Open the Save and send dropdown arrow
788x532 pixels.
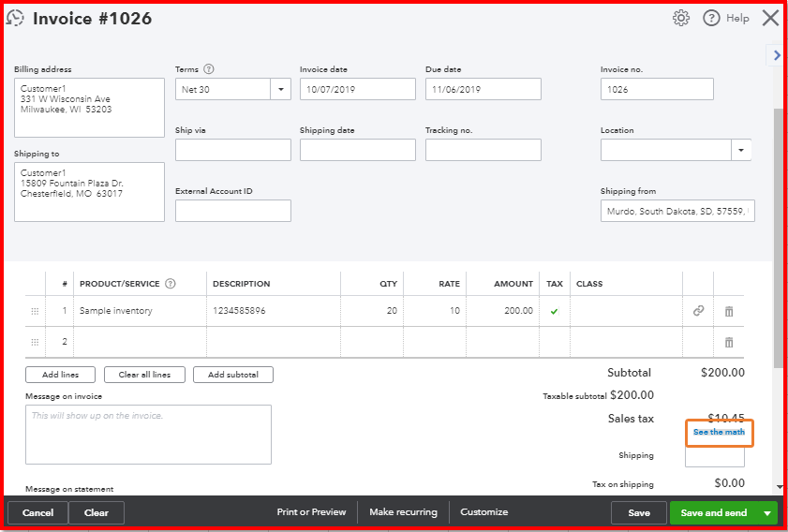767,513
